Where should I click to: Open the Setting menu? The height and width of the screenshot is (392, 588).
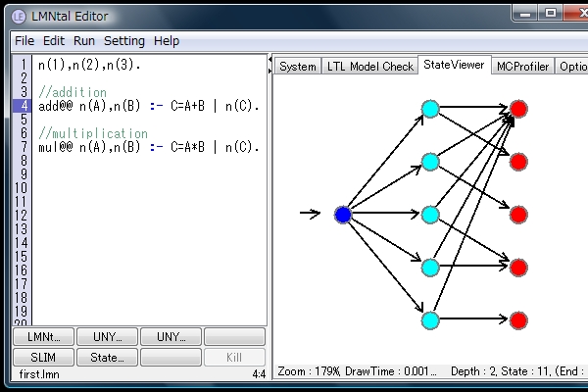[124, 41]
